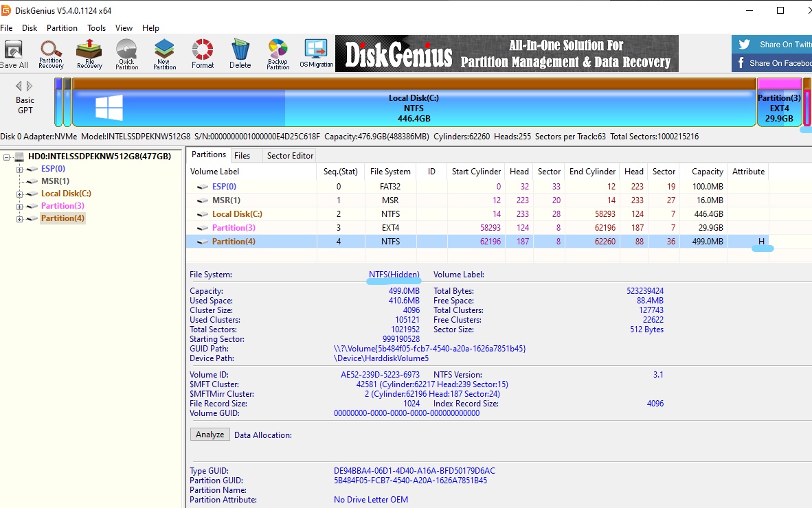812x508 pixels.
Task: Click the HD0 disk icon in the tree
Action: click(x=20, y=157)
